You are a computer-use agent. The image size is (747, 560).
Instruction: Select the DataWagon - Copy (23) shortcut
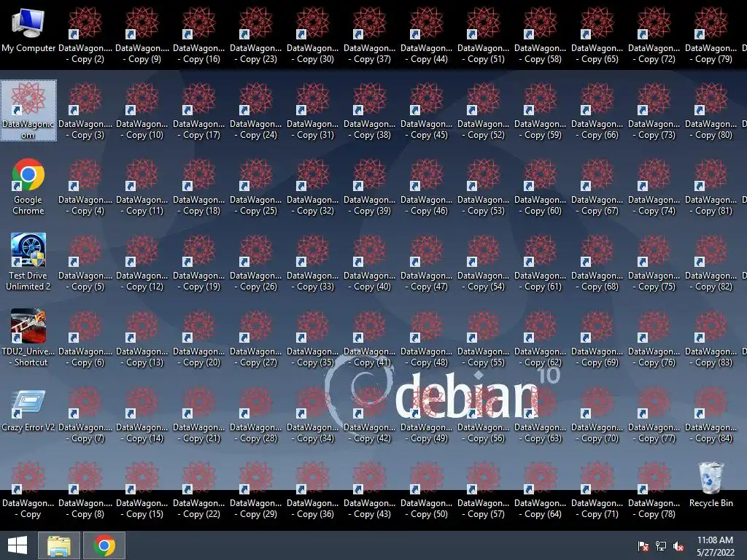tap(256, 35)
